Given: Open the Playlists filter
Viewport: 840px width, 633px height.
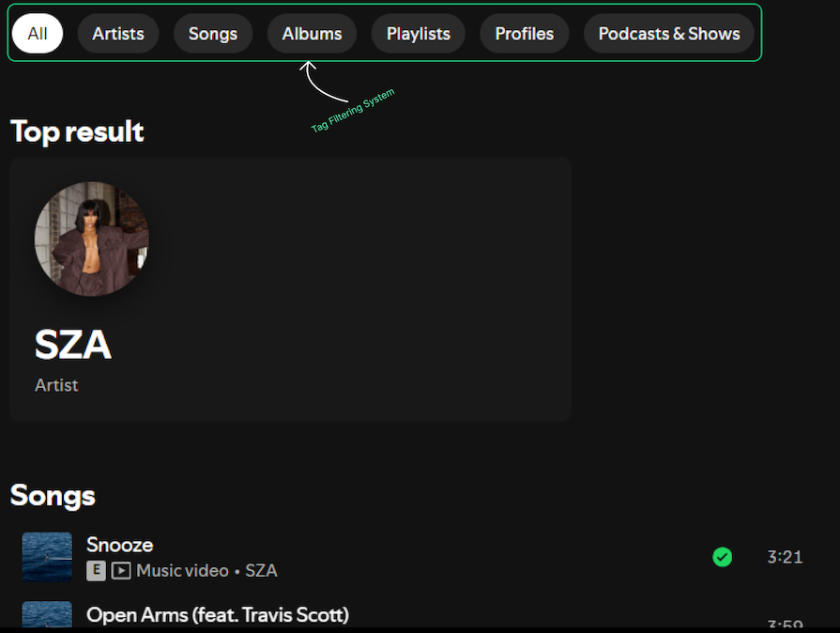Looking at the screenshot, I should (419, 34).
